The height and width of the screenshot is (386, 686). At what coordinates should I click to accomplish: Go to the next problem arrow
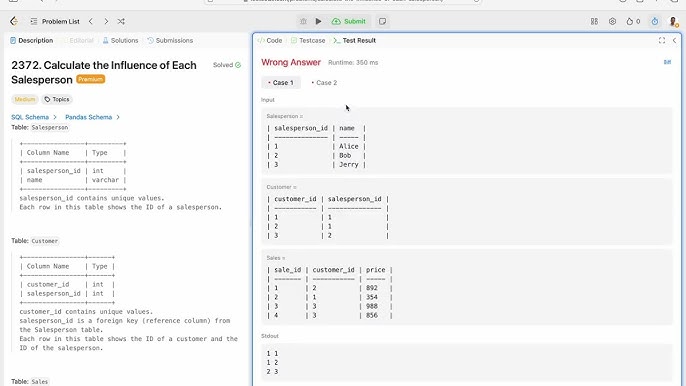click(106, 21)
